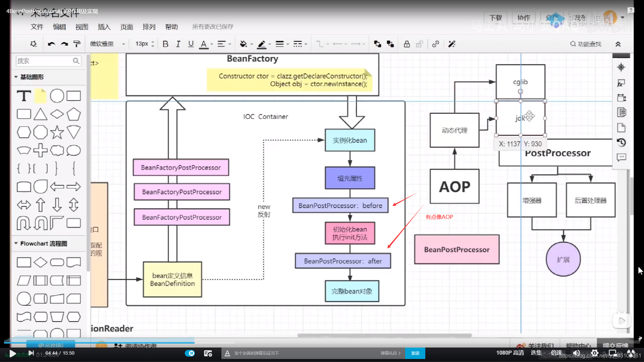Click the bring to front icon
Viewport: 644px width, 362px height.
tap(377, 44)
